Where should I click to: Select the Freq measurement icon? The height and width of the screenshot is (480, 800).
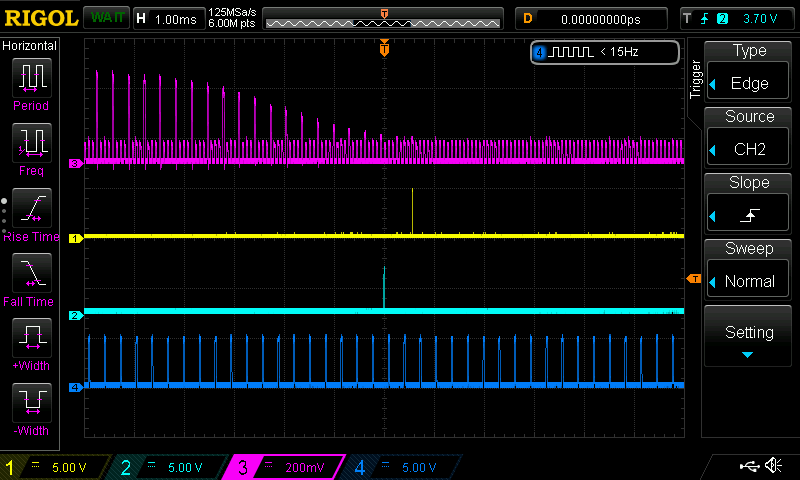(x=30, y=144)
